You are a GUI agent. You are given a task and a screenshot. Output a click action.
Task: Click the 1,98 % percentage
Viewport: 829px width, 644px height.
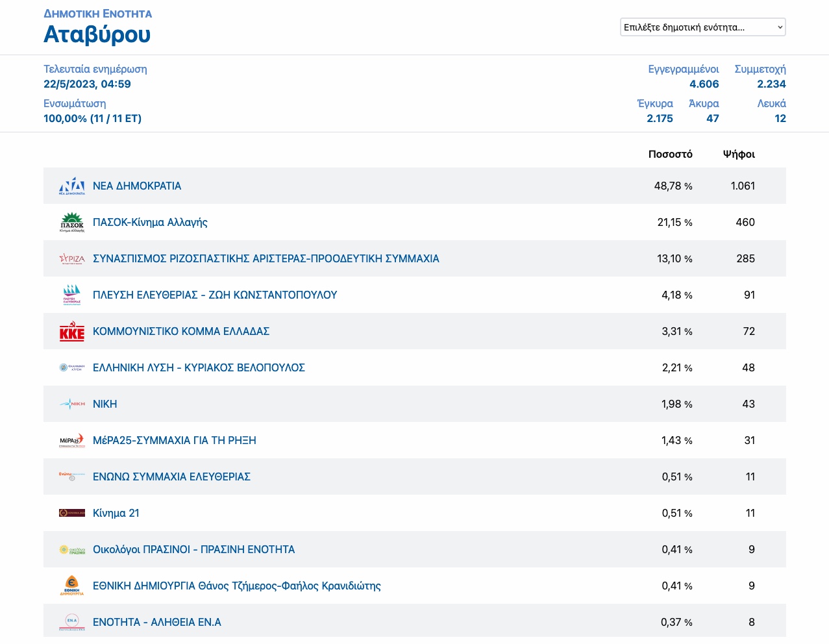[677, 404]
